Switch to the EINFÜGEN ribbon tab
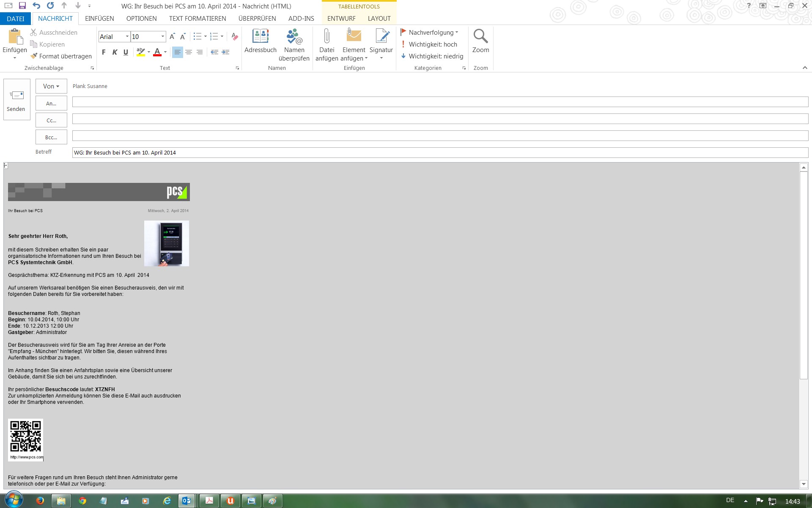This screenshot has height=508, width=812. pos(99,19)
